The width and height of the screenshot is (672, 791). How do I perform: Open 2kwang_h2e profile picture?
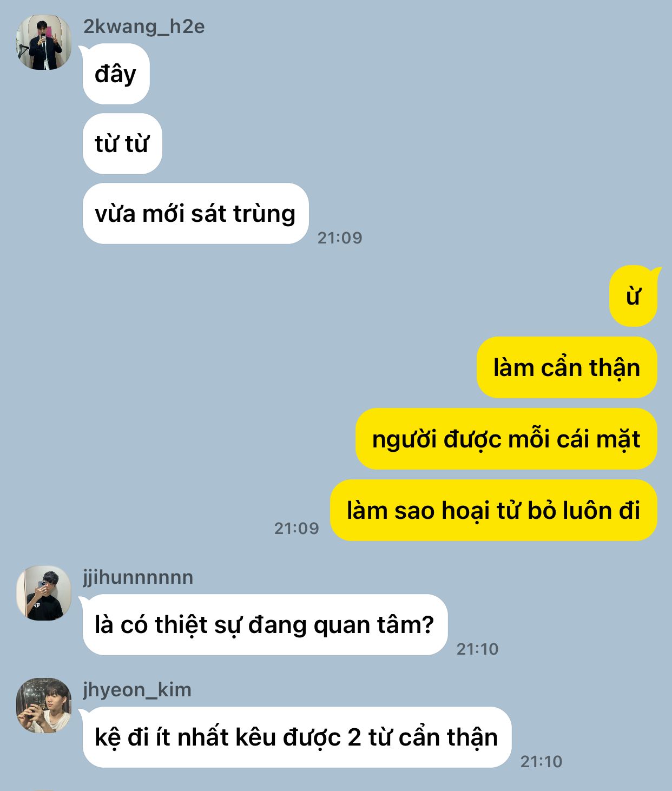(x=44, y=42)
